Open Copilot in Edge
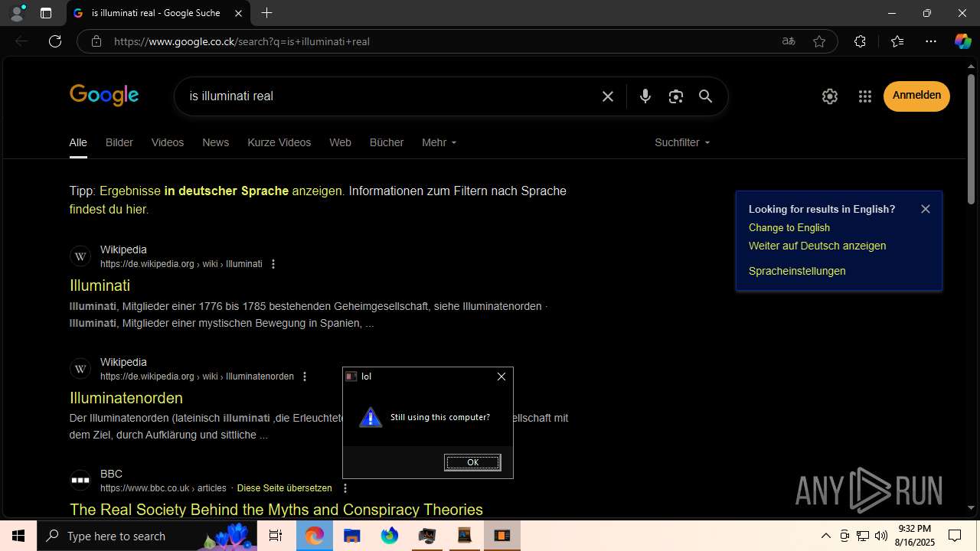Image resolution: width=980 pixels, height=551 pixels. pos(962,41)
